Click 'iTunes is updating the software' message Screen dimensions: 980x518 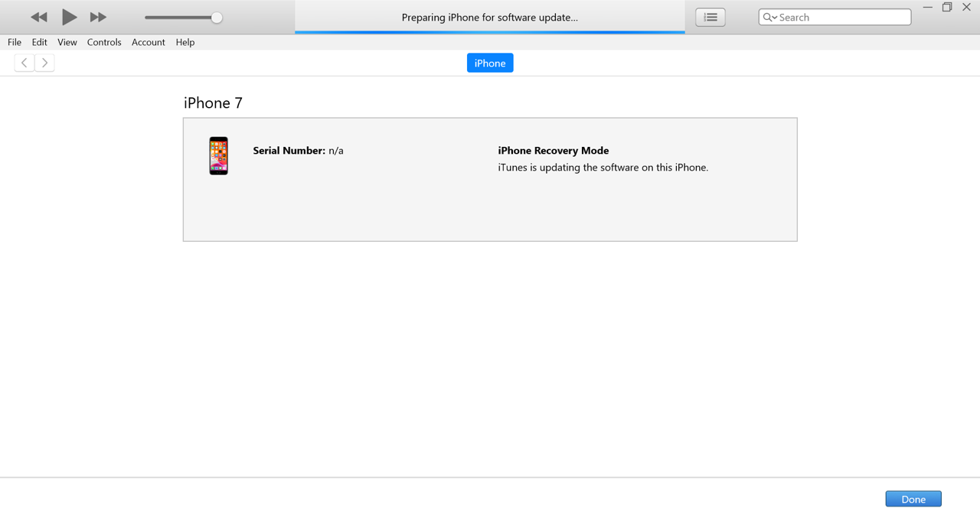603,168
